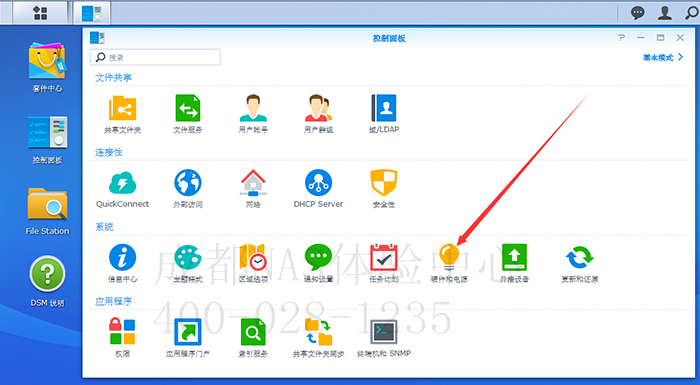Open External Access (外部访问) globe icon
Image resolution: width=700 pixels, height=385 pixels.
coord(188,182)
